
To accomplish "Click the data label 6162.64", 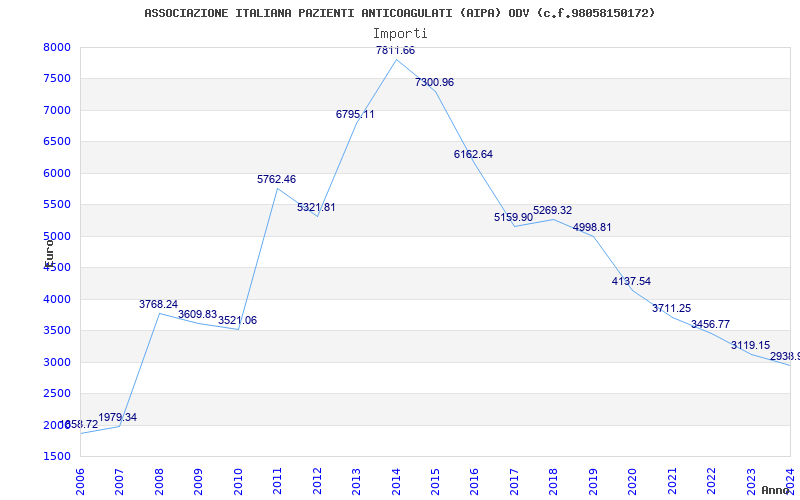I will [473, 155].
